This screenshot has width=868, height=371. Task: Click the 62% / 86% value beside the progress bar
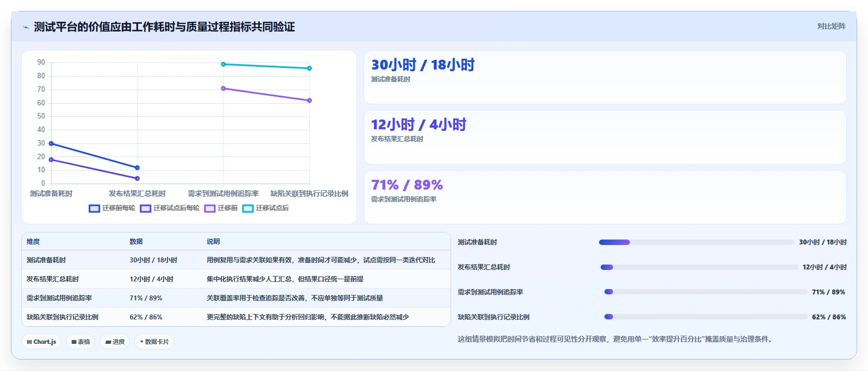pyautogui.click(x=829, y=317)
